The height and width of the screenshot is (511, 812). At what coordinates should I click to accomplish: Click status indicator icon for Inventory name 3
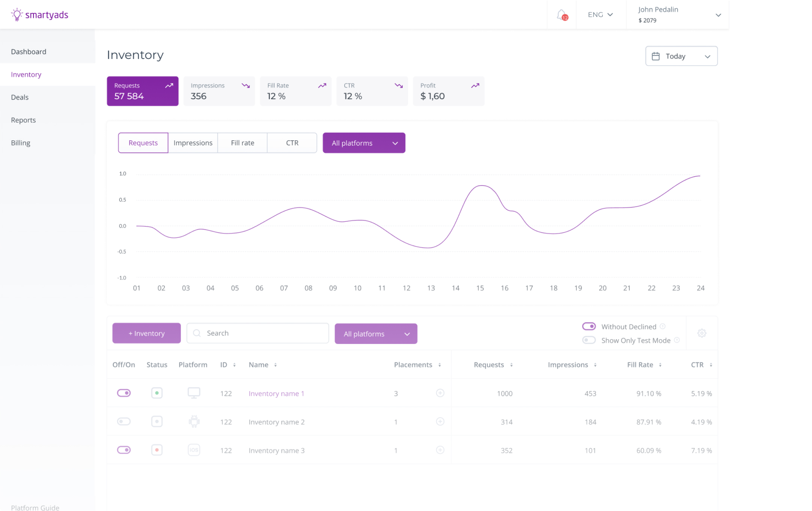point(157,450)
